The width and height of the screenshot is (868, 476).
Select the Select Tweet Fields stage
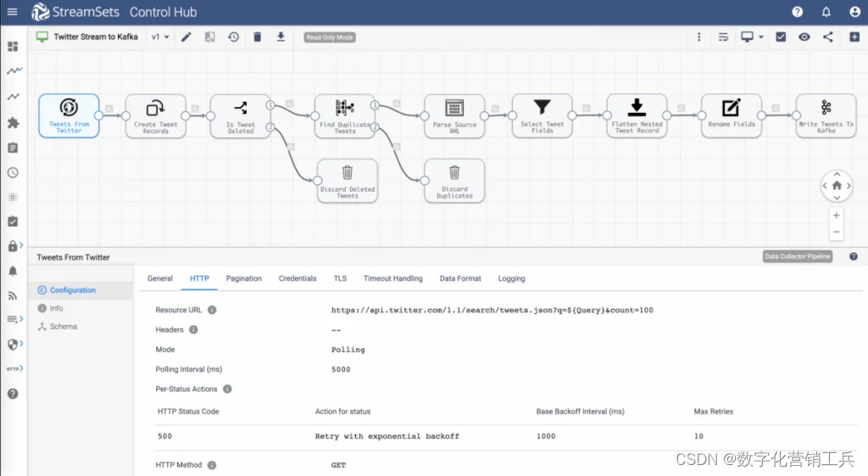pyautogui.click(x=542, y=115)
